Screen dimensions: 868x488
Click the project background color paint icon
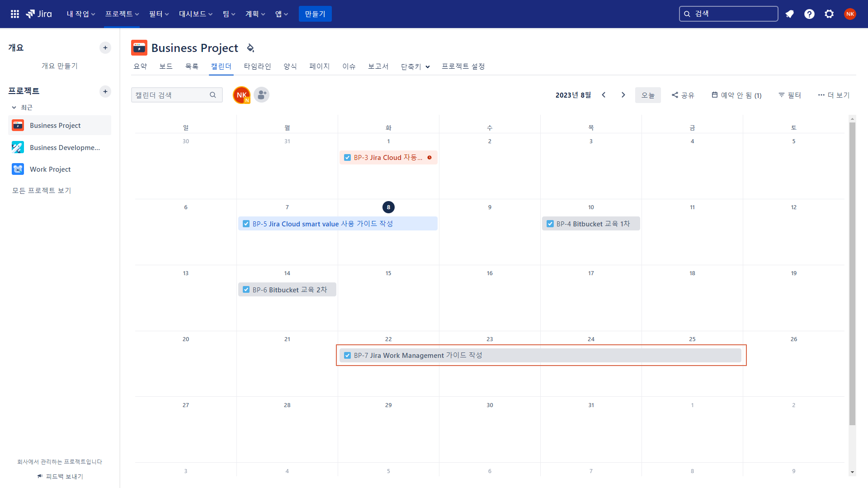coord(250,47)
